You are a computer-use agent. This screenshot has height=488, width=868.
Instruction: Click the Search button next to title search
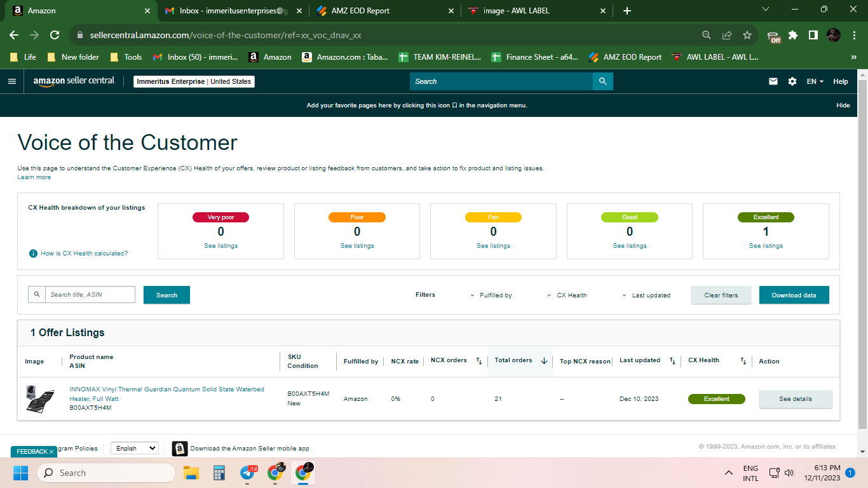(166, 295)
